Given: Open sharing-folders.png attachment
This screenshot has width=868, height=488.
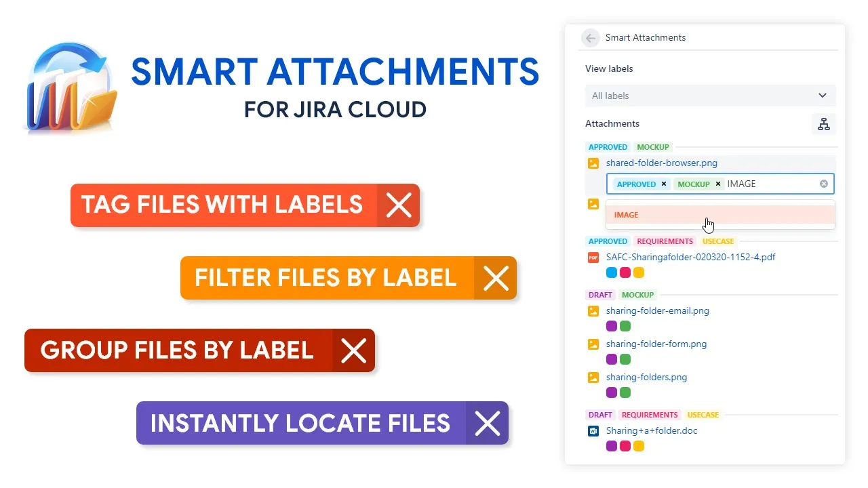Looking at the screenshot, I should (646, 378).
